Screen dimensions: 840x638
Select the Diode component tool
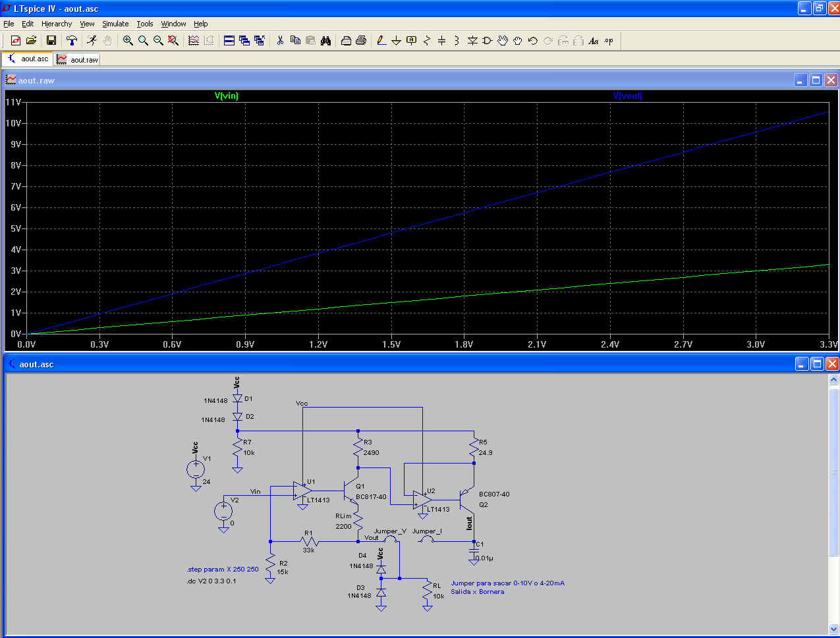point(472,41)
